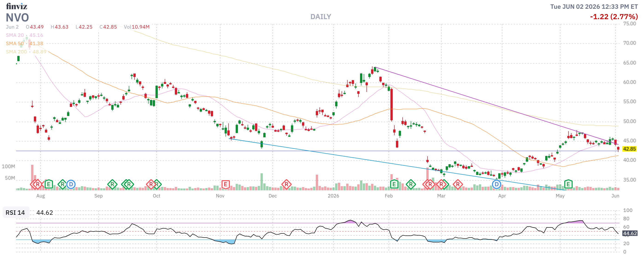Click the DAILY timeframe label
The width and height of the screenshot is (644, 259).
[321, 17]
